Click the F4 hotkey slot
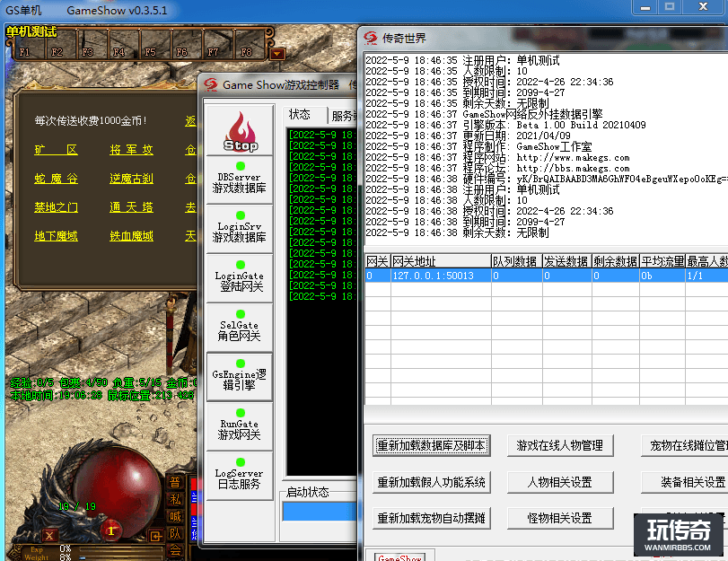 click(124, 45)
